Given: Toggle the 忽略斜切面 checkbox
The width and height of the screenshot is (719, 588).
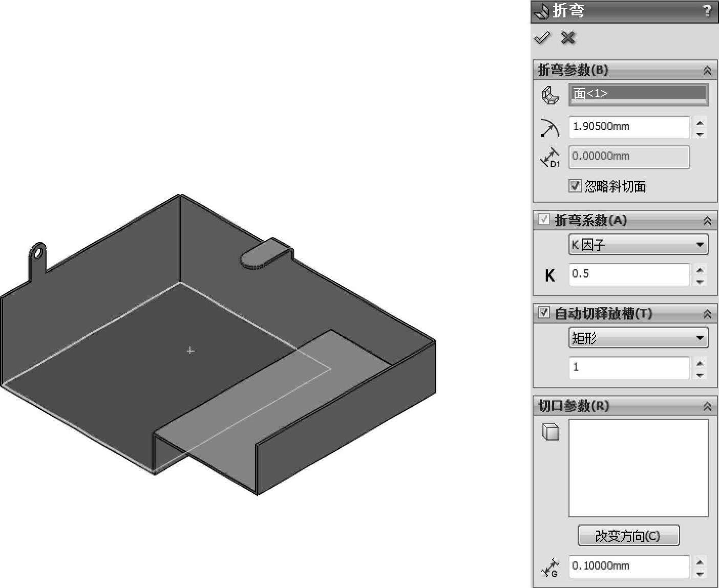Looking at the screenshot, I should [x=575, y=186].
